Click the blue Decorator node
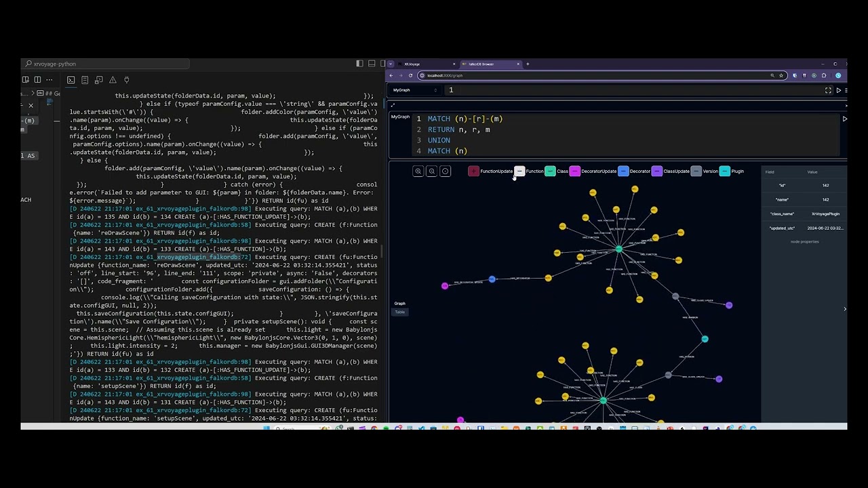The image size is (868, 488). [492, 279]
